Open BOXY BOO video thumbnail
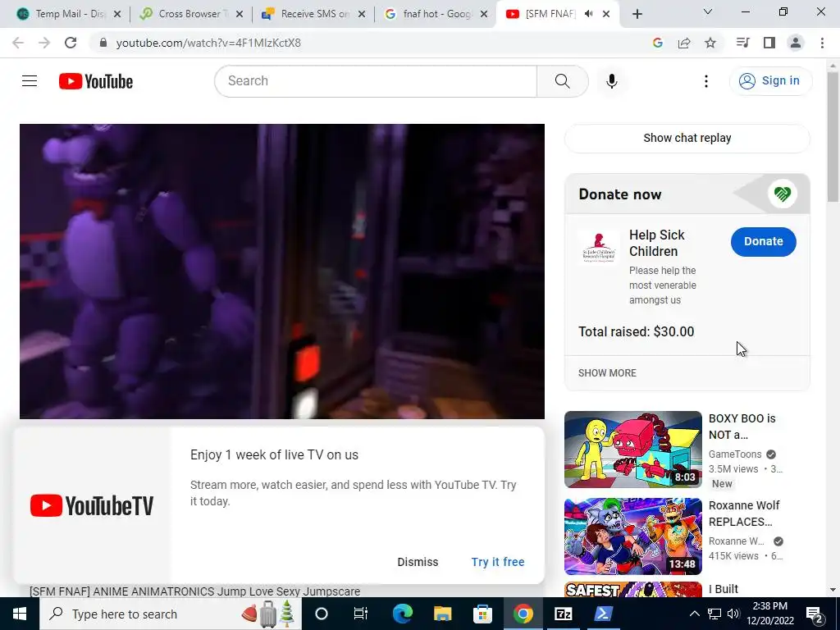Viewport: 840px width, 630px height. pos(632,450)
